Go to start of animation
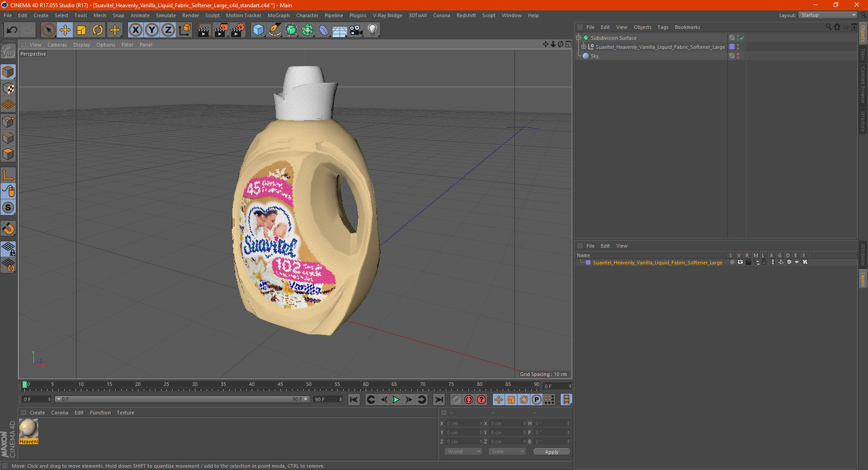The image size is (868, 470). tap(354, 399)
